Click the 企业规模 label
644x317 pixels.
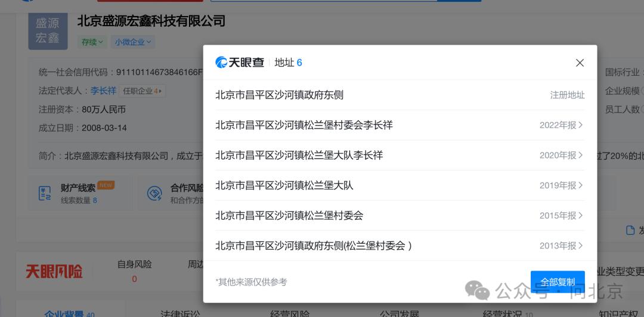click(x=622, y=91)
